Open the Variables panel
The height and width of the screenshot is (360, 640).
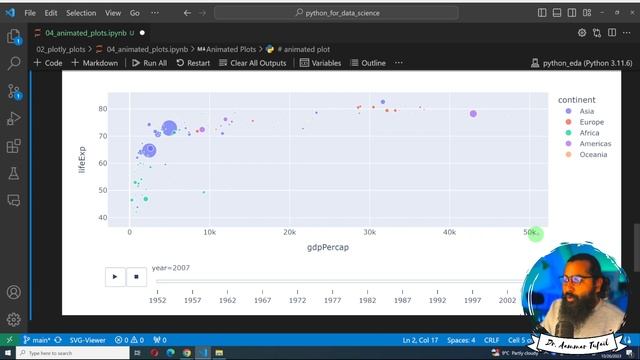(320, 63)
